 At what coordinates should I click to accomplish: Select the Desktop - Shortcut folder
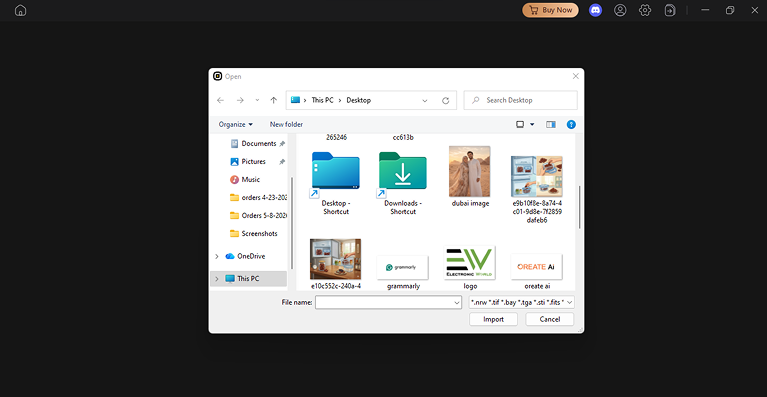336,182
